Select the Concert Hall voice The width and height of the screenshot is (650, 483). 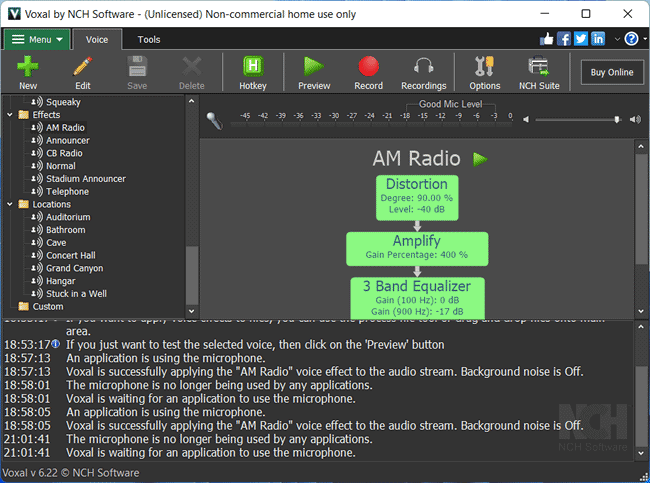(x=70, y=255)
